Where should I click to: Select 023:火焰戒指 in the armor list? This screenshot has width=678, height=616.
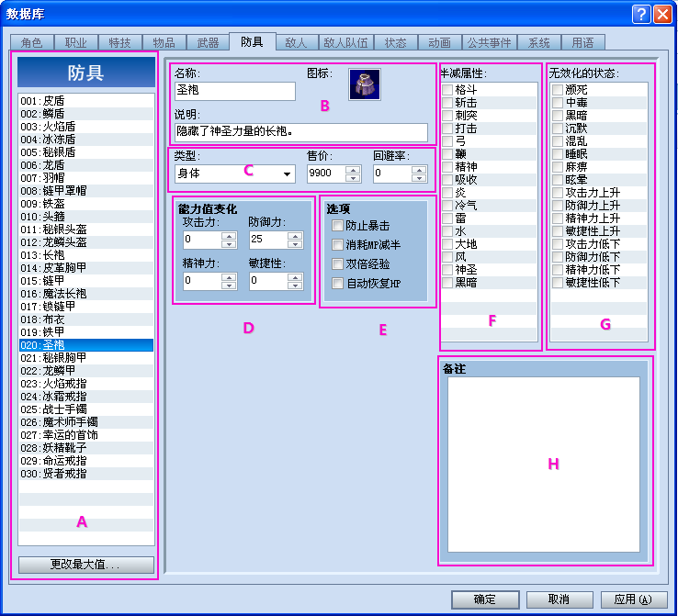86,384
